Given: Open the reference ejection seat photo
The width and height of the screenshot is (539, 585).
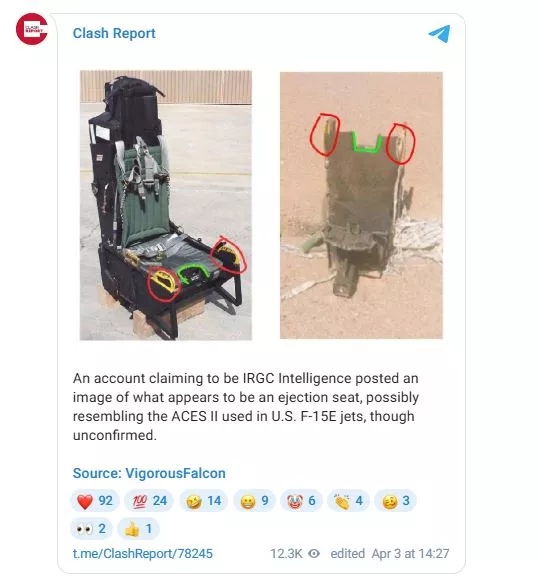Looking at the screenshot, I should 166,205.
